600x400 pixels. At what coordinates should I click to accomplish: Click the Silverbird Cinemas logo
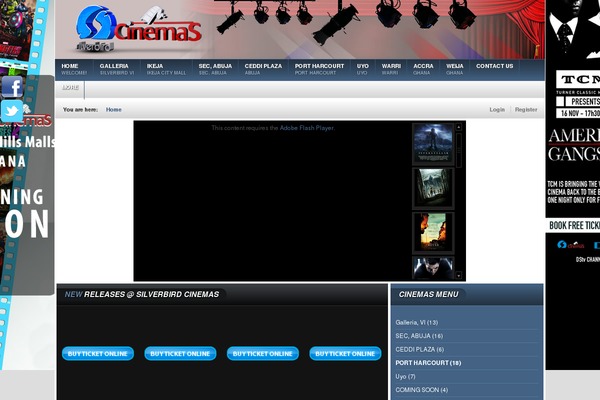tap(139, 29)
